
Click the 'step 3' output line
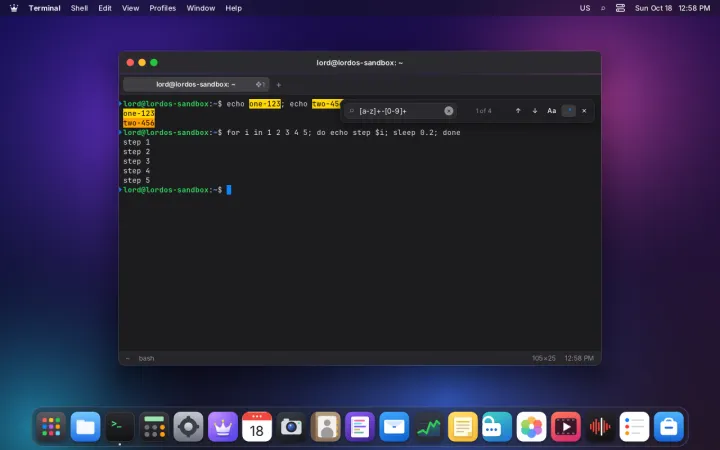pyautogui.click(x=136, y=161)
